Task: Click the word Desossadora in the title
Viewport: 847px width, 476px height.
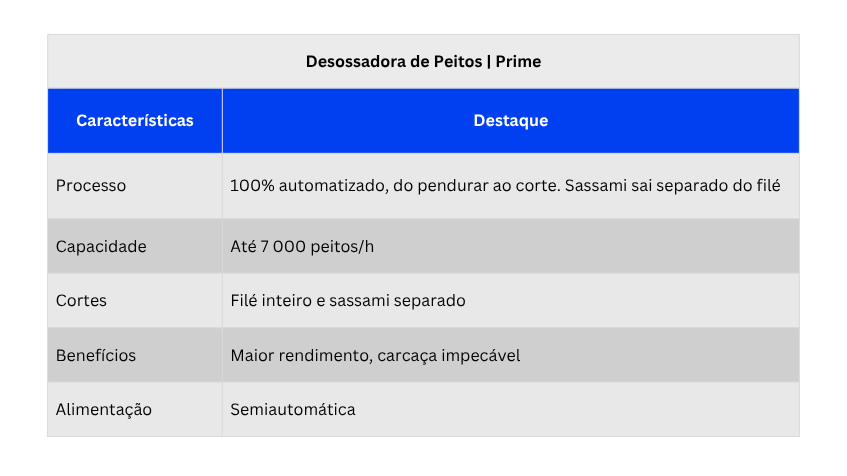Action: [356, 62]
